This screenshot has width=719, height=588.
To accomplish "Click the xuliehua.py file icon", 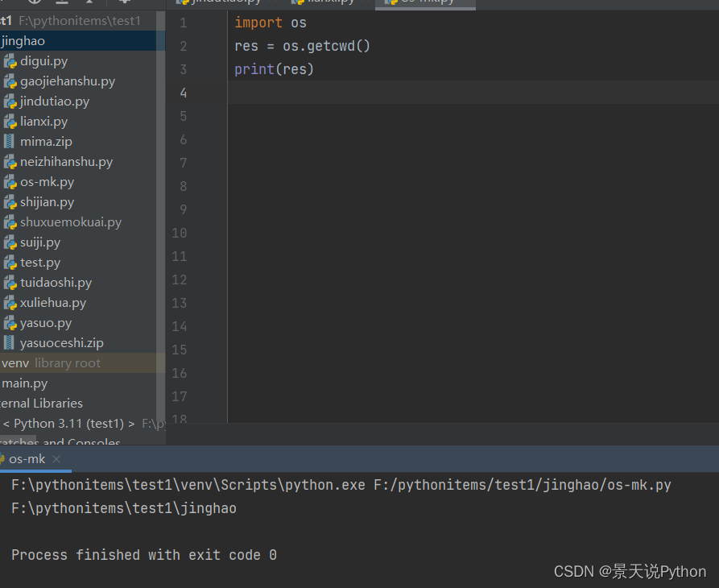I will (x=11, y=302).
